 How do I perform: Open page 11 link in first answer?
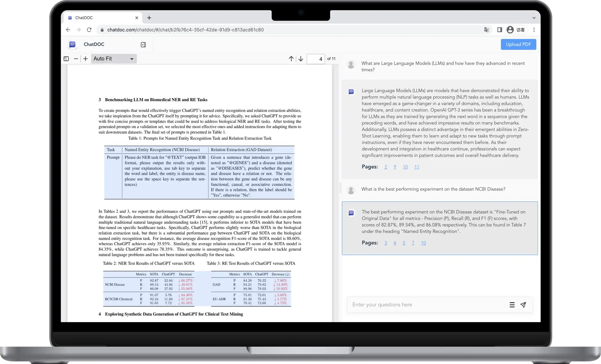pos(417,167)
